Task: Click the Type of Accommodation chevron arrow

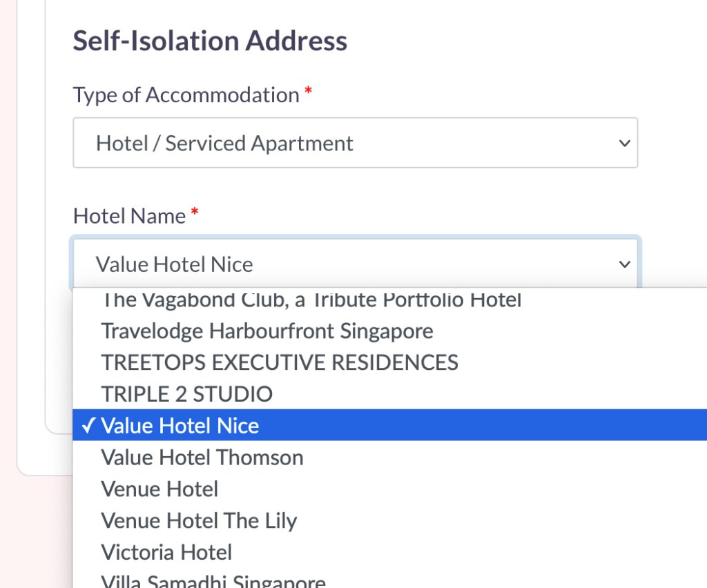Action: [624, 144]
